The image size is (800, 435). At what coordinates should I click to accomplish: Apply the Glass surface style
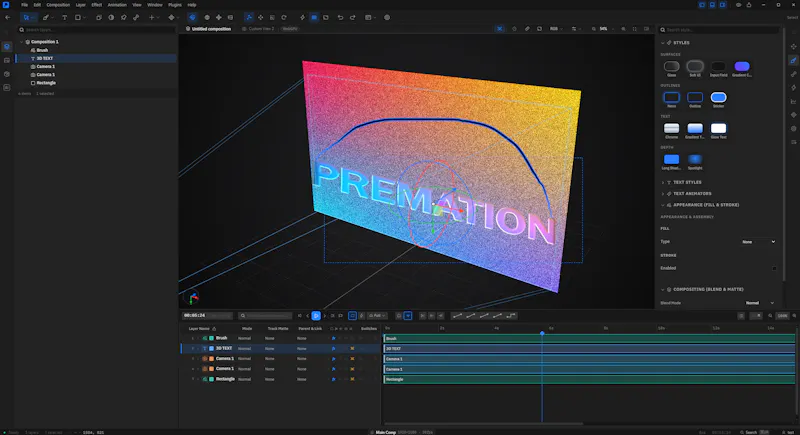click(x=671, y=66)
